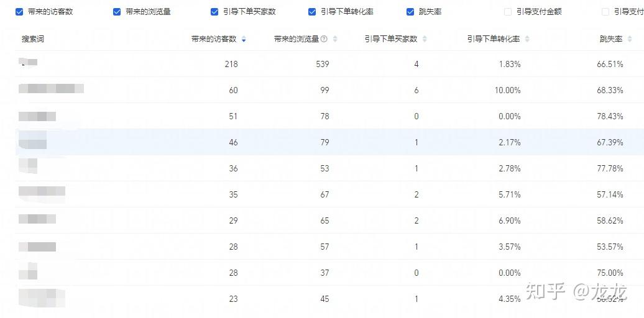Select the conversion rate cell 4.35%
Image resolution: width=644 pixels, height=318 pixels.
click(x=510, y=299)
